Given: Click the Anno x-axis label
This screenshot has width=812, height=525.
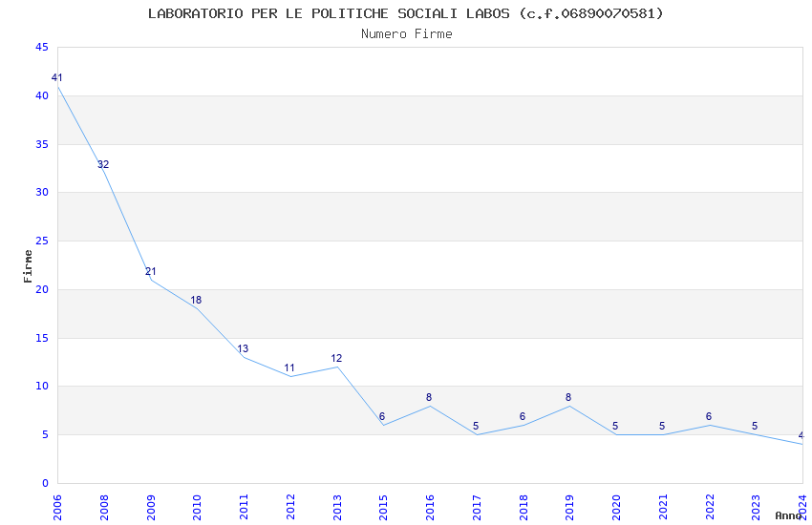Looking at the screenshot, I should pyautogui.click(x=788, y=515).
